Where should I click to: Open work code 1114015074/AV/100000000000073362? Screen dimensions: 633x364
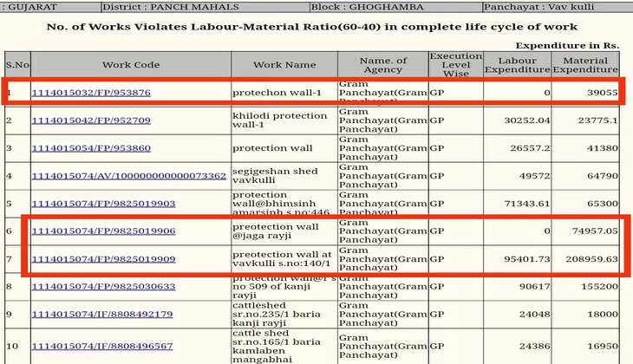(129, 176)
